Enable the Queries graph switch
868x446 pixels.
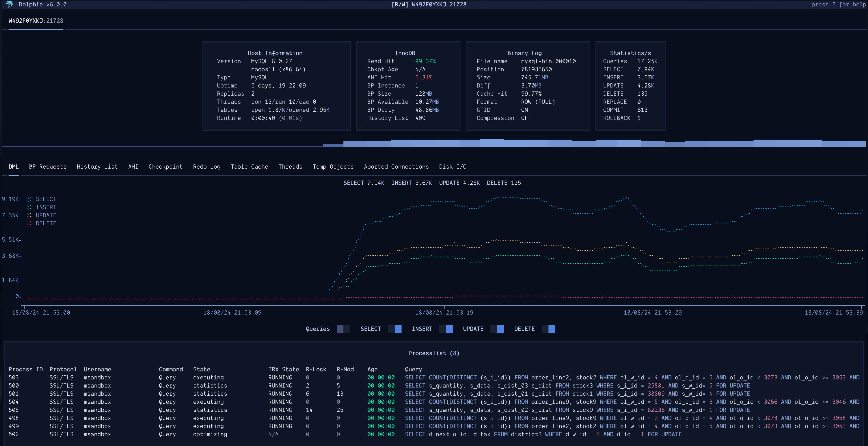tap(343, 329)
